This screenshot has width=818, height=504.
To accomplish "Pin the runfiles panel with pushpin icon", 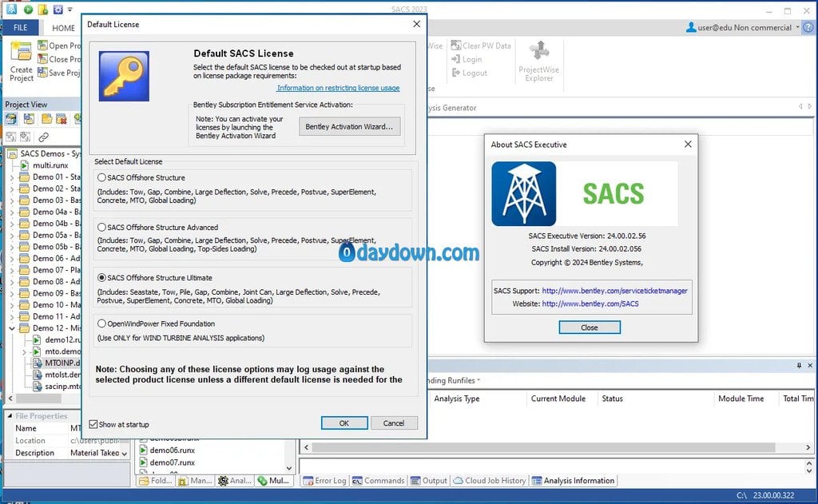I will point(799,365).
